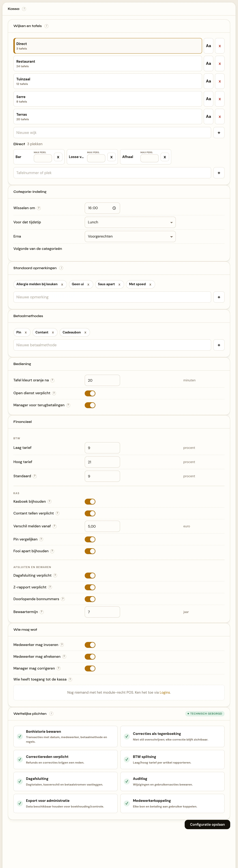Viewport: 238px width, 868px height.
Task: Focus the 'Tafelnummer of plek' field
Action: click(112, 173)
